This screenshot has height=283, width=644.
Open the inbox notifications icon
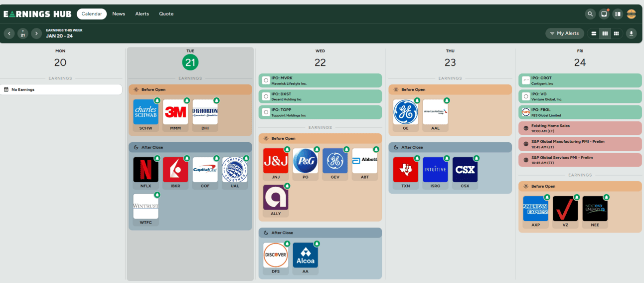[604, 14]
